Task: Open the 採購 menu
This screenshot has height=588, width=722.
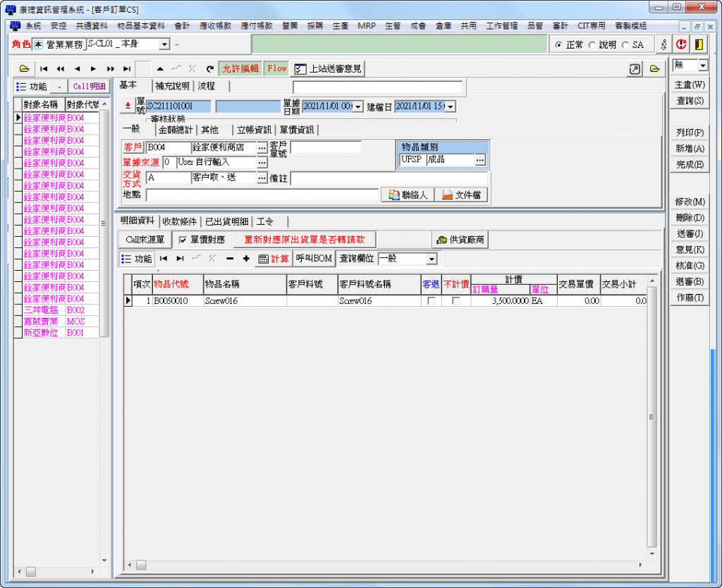Action: coord(314,25)
